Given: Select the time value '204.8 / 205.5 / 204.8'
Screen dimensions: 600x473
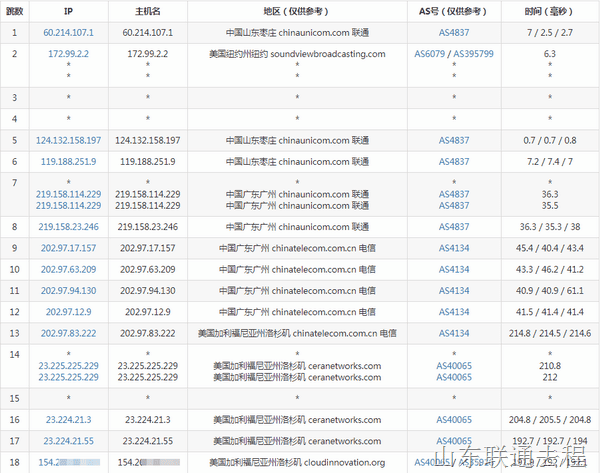Looking at the screenshot, I should [550, 420].
